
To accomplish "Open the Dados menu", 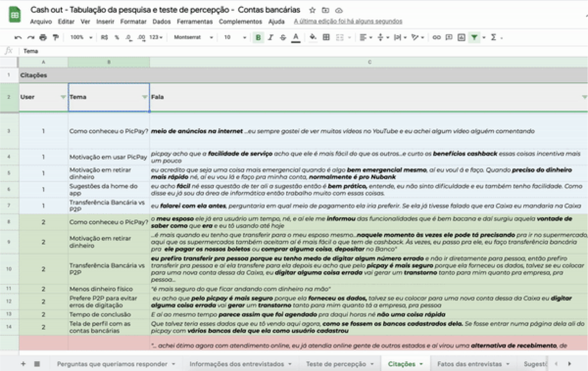I will tap(162, 21).
